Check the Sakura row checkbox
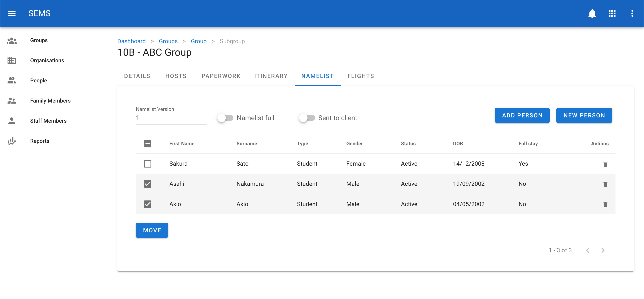Image resolution: width=644 pixels, height=299 pixels. (x=148, y=164)
